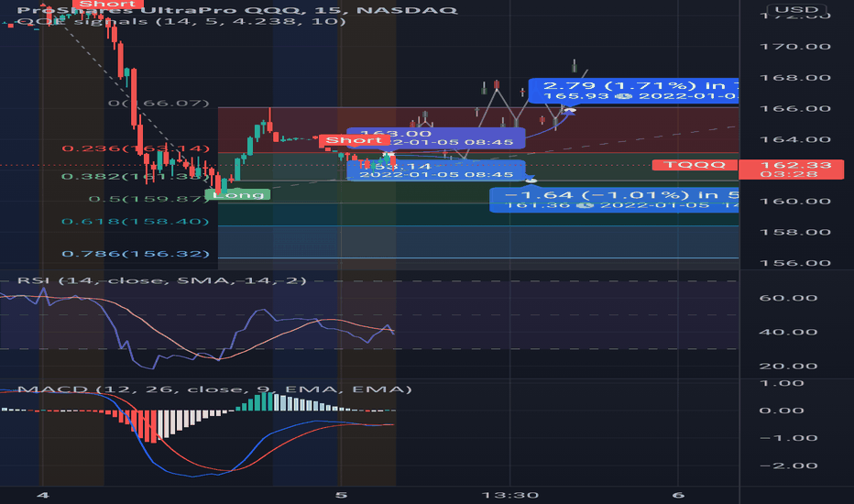This screenshot has height=504, width=854.
Task: Select the 0.236(163.14) Fibonacci level label
Action: point(136,148)
